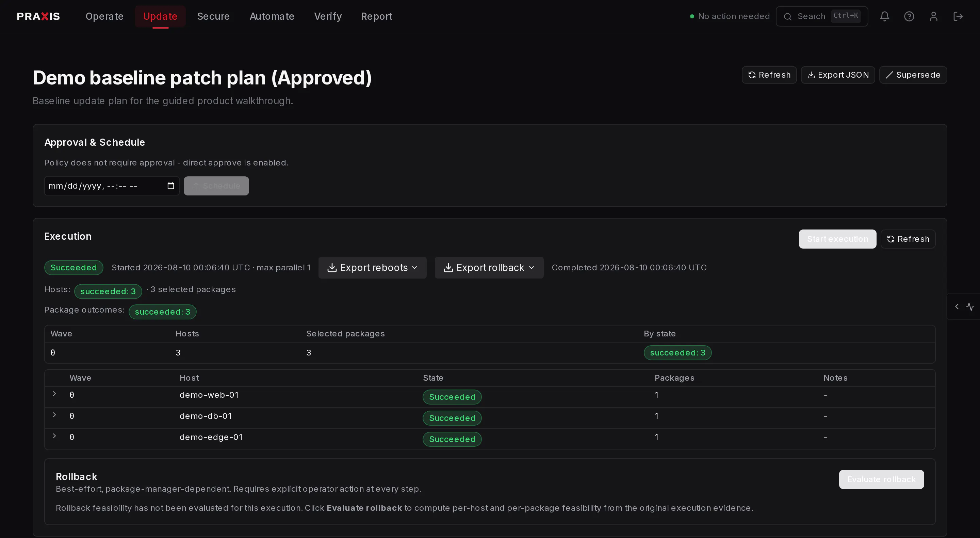Expand the side activity panel chevron

tap(957, 306)
